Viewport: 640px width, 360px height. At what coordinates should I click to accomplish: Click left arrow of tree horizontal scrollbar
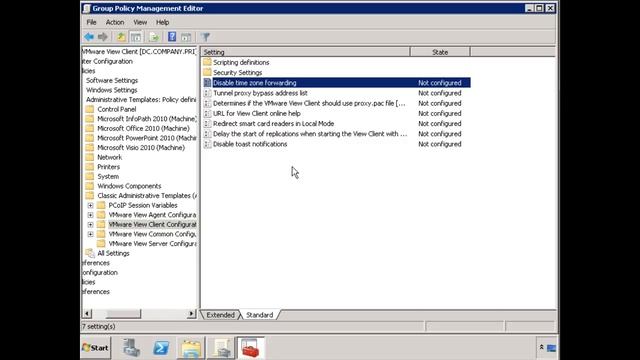[x=87, y=313]
